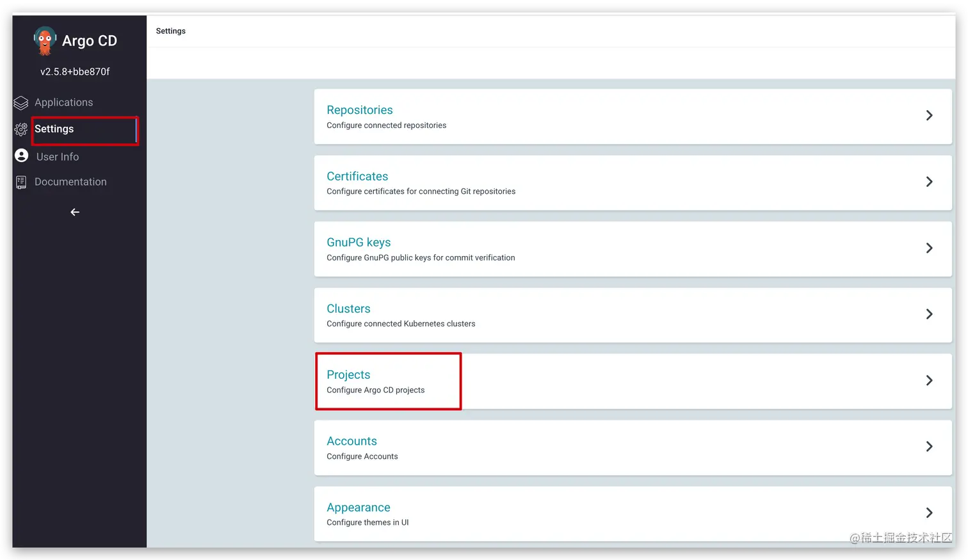The image size is (968, 560).
Task: Click the version label v2.5.8+bbe870f
Action: [75, 72]
